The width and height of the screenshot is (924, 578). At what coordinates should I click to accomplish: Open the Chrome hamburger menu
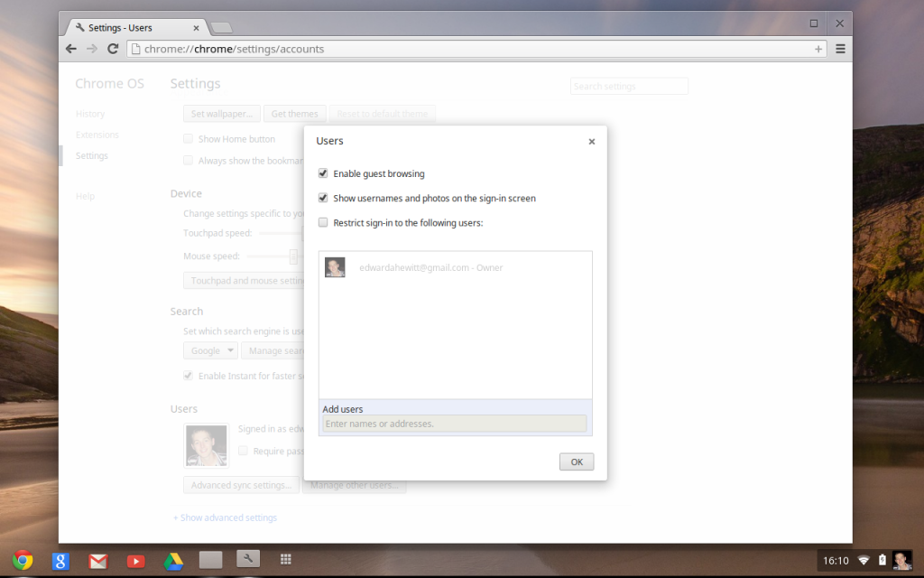point(840,49)
